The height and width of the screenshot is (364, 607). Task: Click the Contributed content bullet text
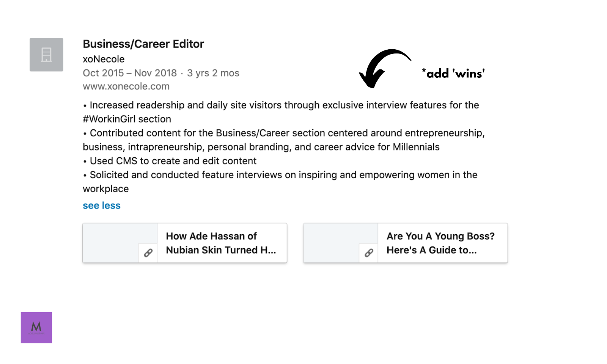pyautogui.click(x=284, y=140)
